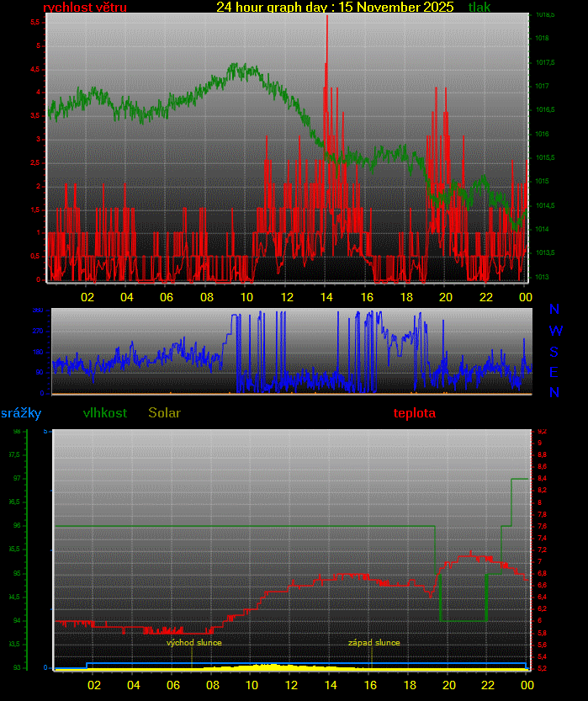
Task: Click hour '08' on wind graph axis
Action: [207, 297]
